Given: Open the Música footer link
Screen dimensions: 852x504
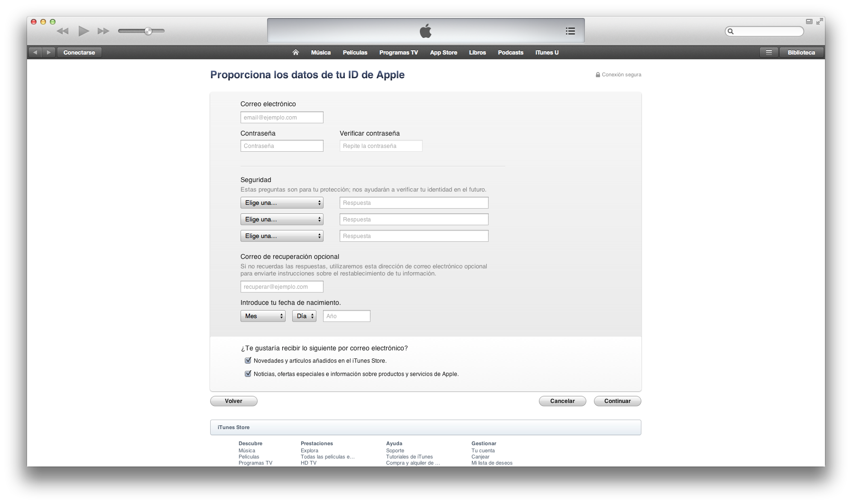Looking at the screenshot, I should click(x=247, y=451).
